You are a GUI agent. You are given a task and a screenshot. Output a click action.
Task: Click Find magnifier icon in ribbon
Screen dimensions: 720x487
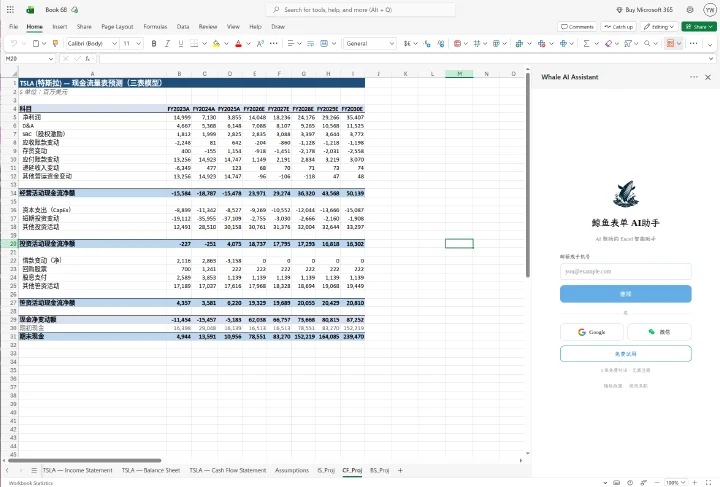pos(647,44)
